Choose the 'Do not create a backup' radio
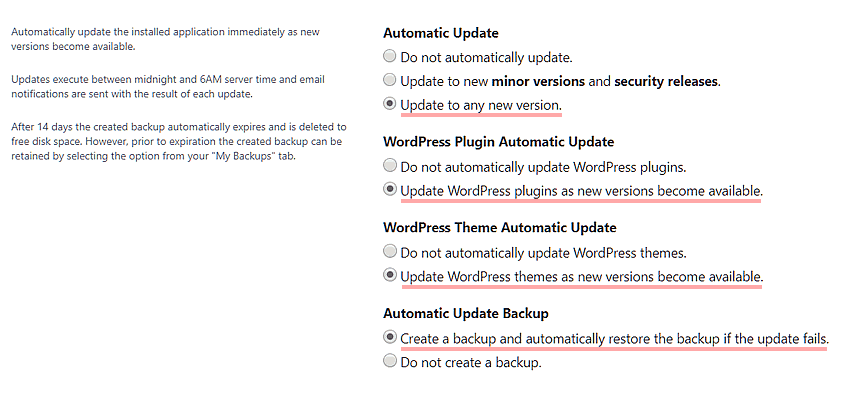 389,361
